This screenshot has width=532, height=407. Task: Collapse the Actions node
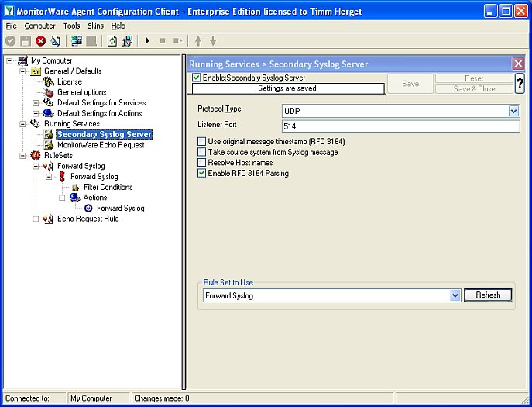pyautogui.click(x=62, y=198)
